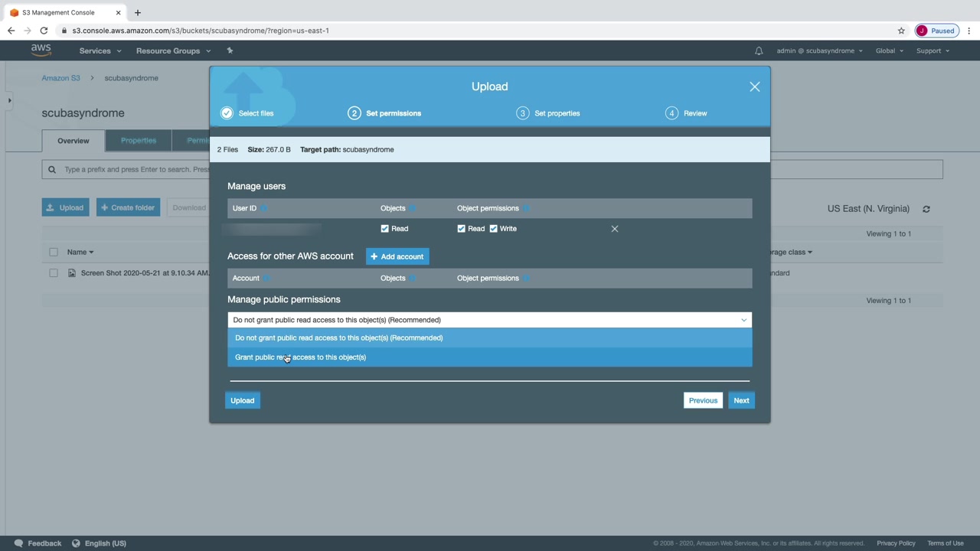Click the scubasyndrome breadcrumb text
This screenshot has width=980, height=551.
[x=131, y=78]
